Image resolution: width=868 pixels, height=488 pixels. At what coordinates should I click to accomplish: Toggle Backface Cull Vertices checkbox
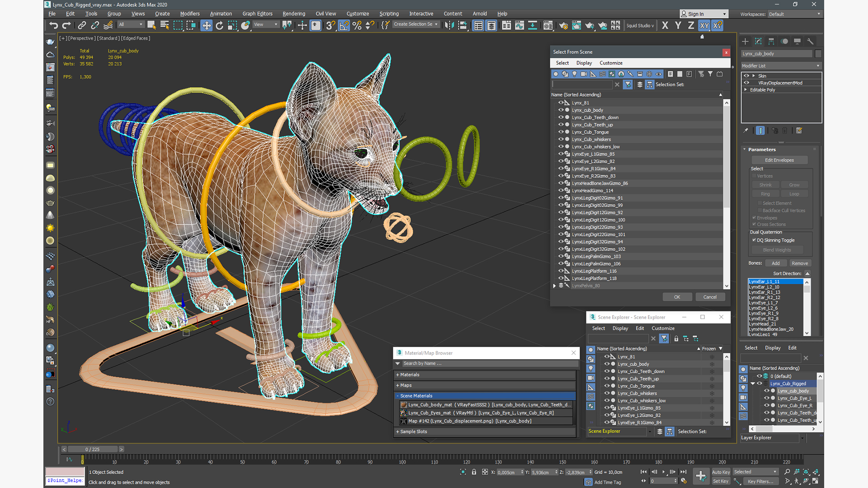click(759, 210)
